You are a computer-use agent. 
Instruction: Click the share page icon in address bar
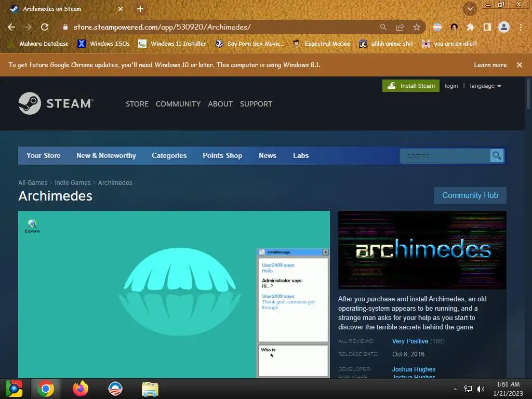tap(400, 27)
